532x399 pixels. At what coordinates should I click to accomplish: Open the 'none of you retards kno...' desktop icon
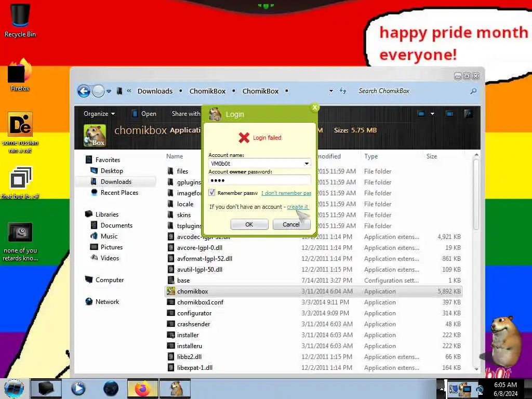pos(20,242)
